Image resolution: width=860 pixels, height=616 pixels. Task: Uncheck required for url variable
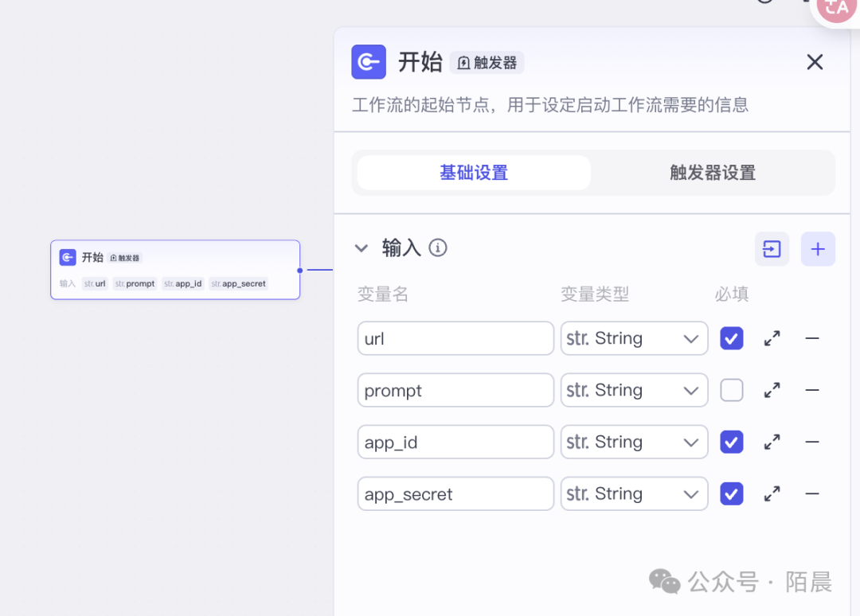[732, 338]
